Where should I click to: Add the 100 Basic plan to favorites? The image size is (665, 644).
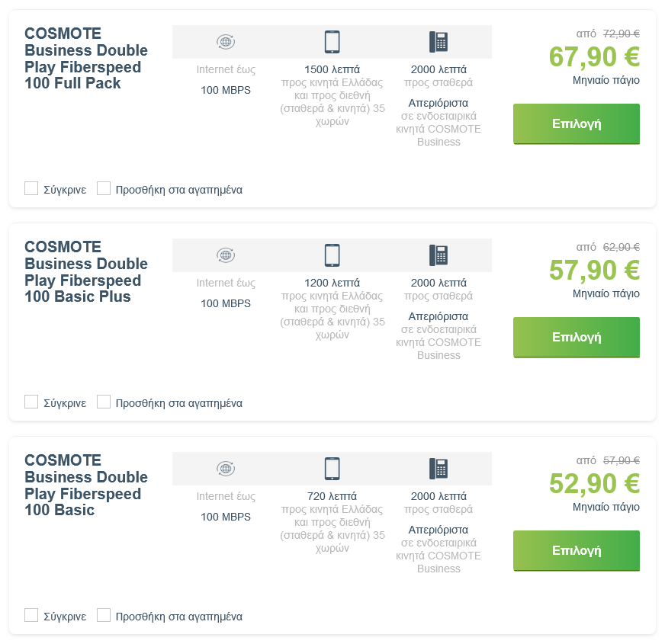coord(104,616)
